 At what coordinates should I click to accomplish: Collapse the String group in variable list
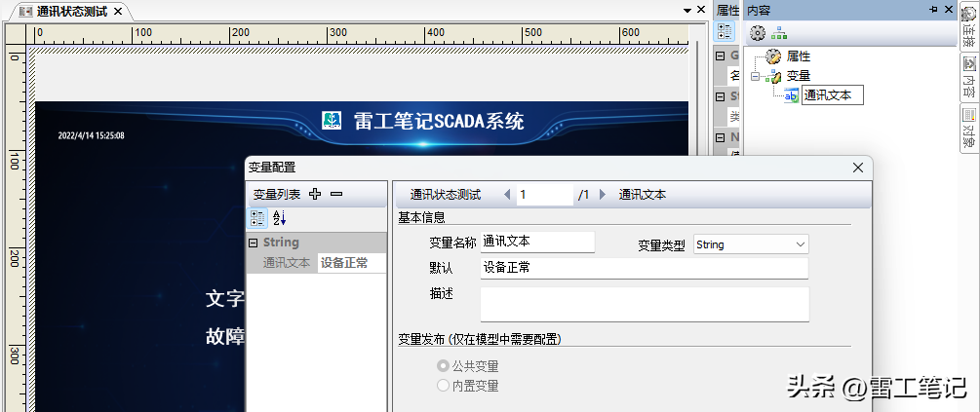coord(254,243)
